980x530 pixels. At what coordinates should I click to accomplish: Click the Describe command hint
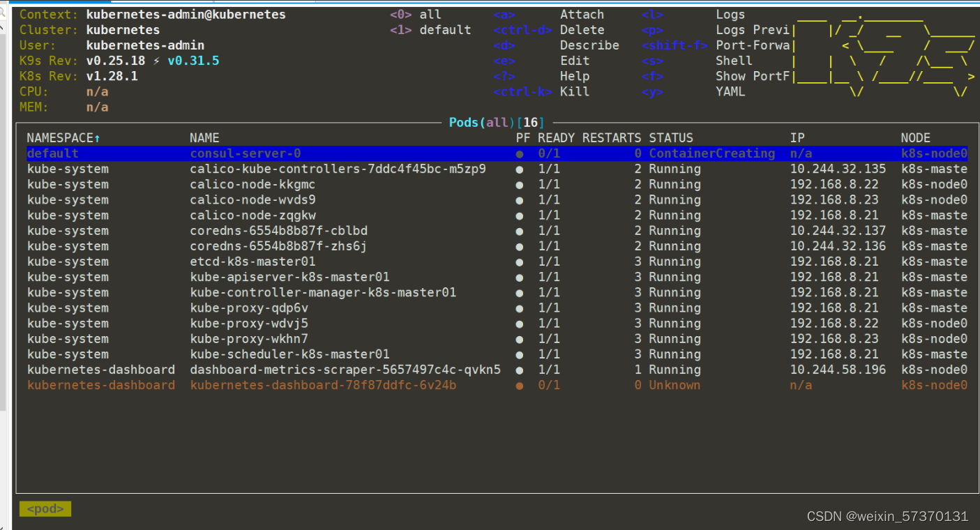(x=589, y=45)
